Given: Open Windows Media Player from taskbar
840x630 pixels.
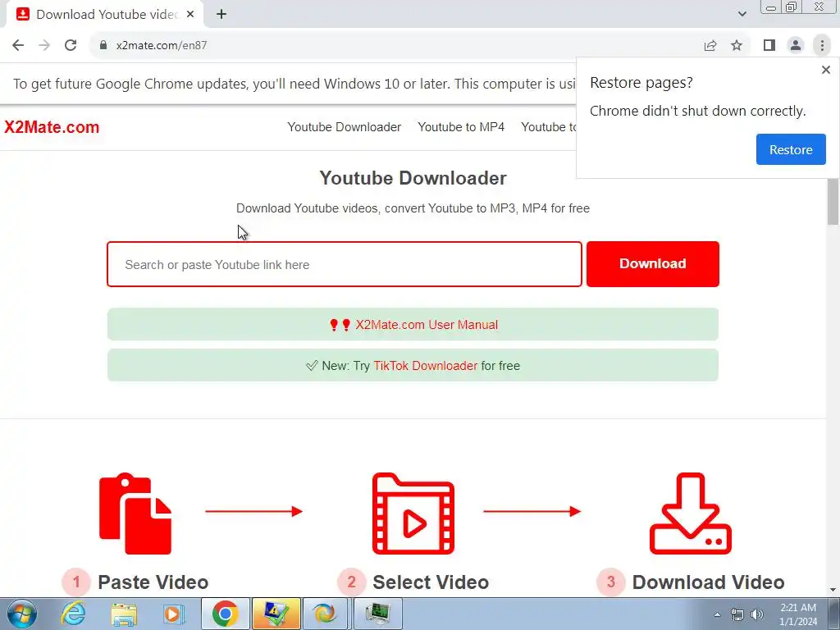Looking at the screenshot, I should pos(173,614).
